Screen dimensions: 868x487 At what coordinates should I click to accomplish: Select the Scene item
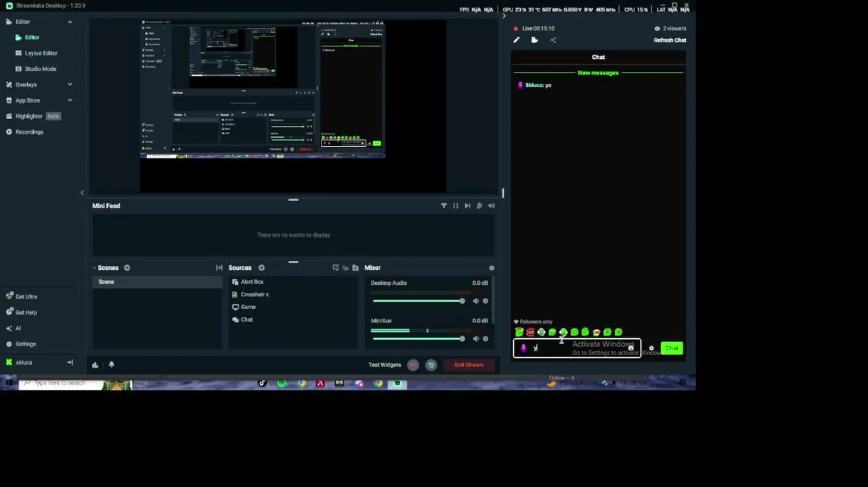pyautogui.click(x=157, y=282)
